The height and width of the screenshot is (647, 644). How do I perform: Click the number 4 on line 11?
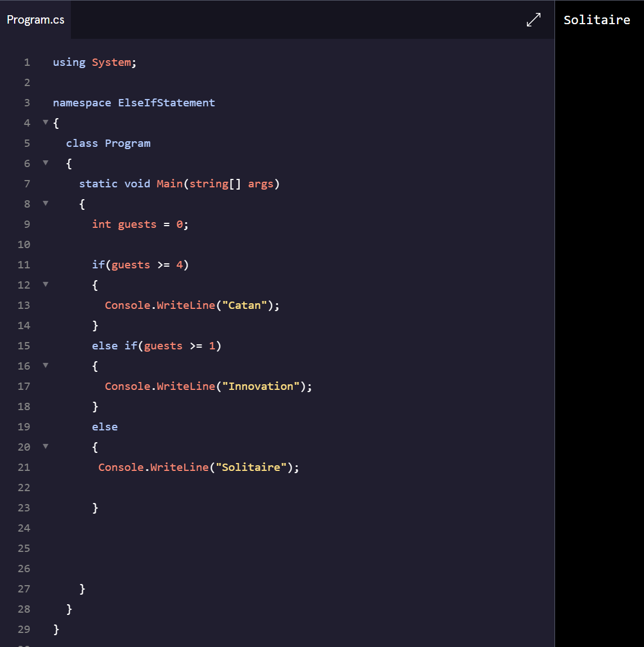pos(180,264)
